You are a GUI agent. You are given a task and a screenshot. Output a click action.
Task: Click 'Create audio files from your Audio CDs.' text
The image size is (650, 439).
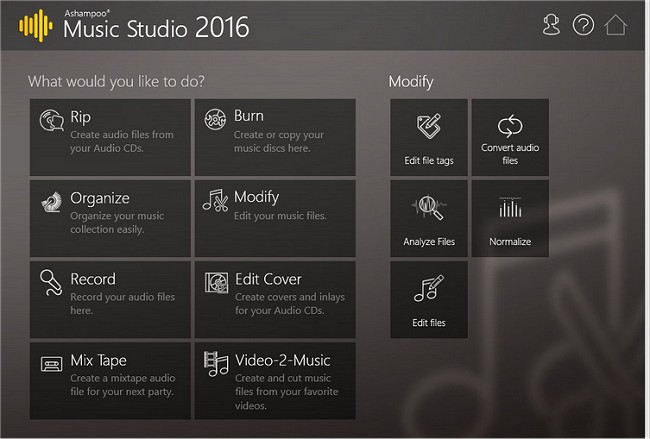point(122,141)
